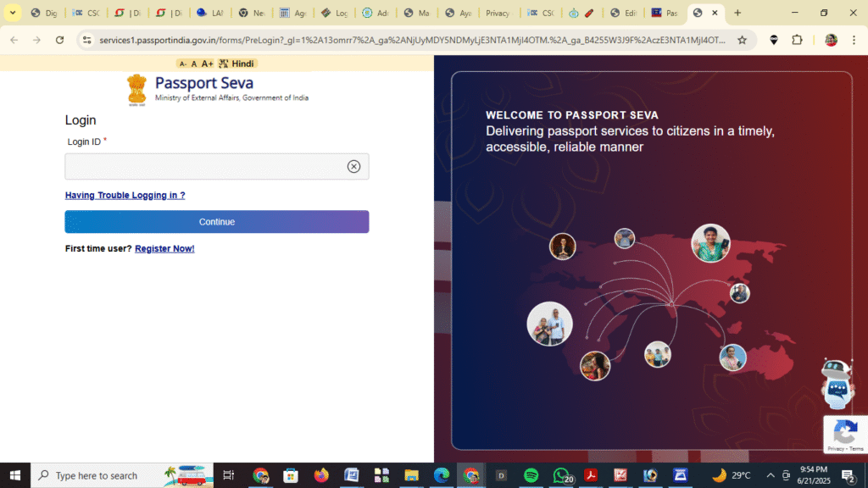
Task: Open File Explorer from taskbar
Action: click(411, 475)
